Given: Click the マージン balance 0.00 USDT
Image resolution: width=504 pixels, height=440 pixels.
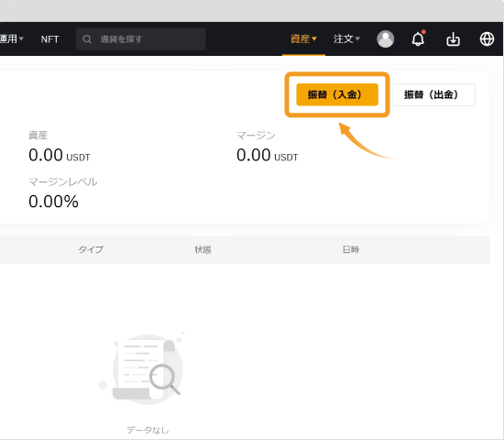Looking at the screenshot, I should (x=268, y=155).
